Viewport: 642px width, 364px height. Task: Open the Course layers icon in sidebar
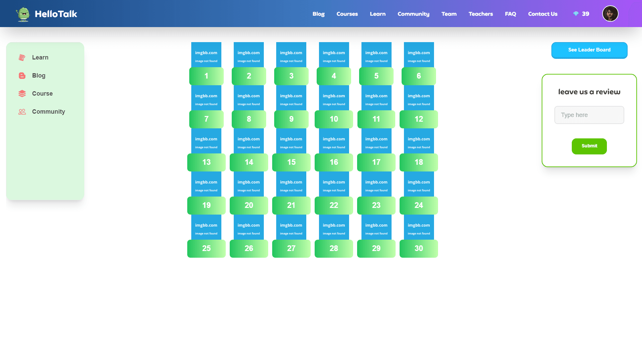tap(22, 94)
